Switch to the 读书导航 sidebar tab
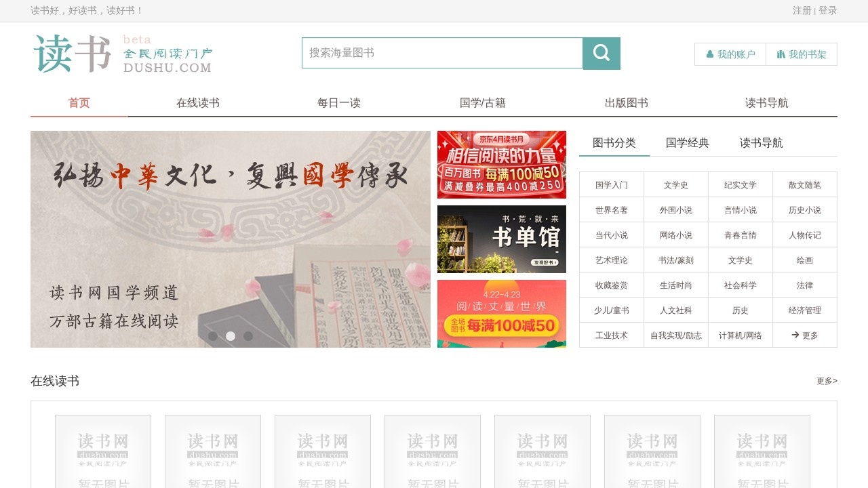Screen dimensions: 868x488 (x=762, y=143)
